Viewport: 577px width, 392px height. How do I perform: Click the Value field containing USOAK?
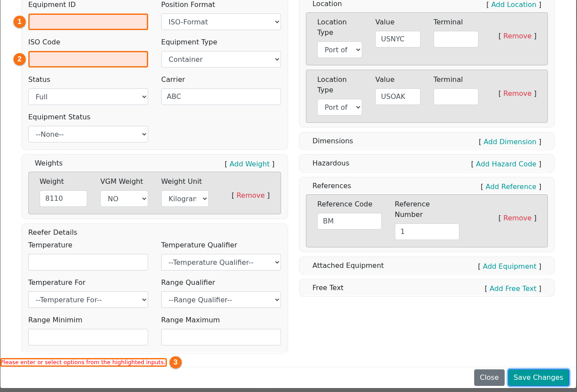click(x=398, y=97)
